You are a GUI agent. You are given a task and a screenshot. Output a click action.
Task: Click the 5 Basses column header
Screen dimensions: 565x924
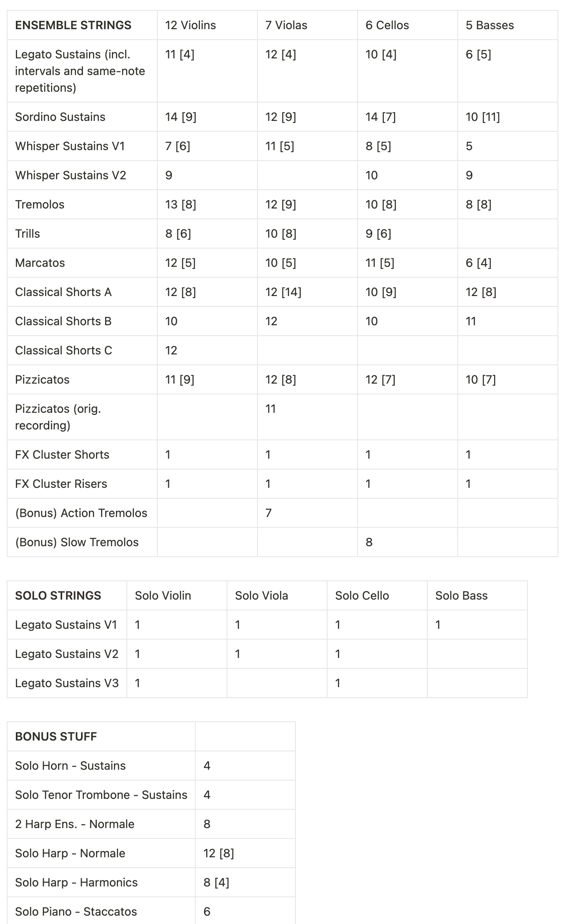(490, 25)
